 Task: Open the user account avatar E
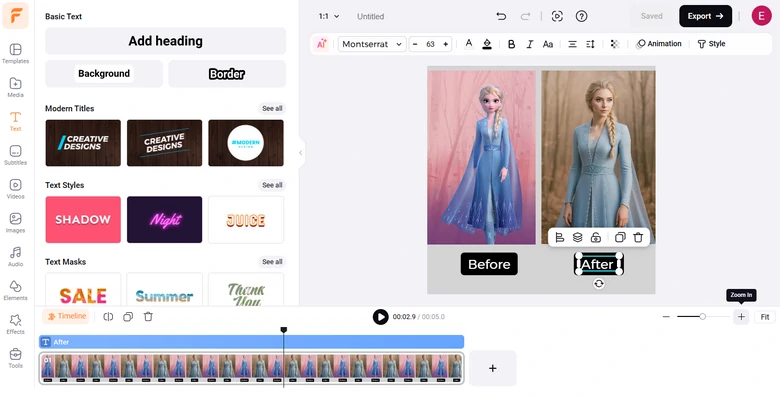pos(761,16)
